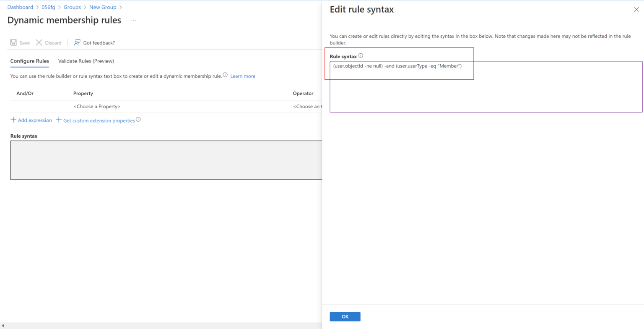
Task: Discard the rule changes
Action: point(49,42)
